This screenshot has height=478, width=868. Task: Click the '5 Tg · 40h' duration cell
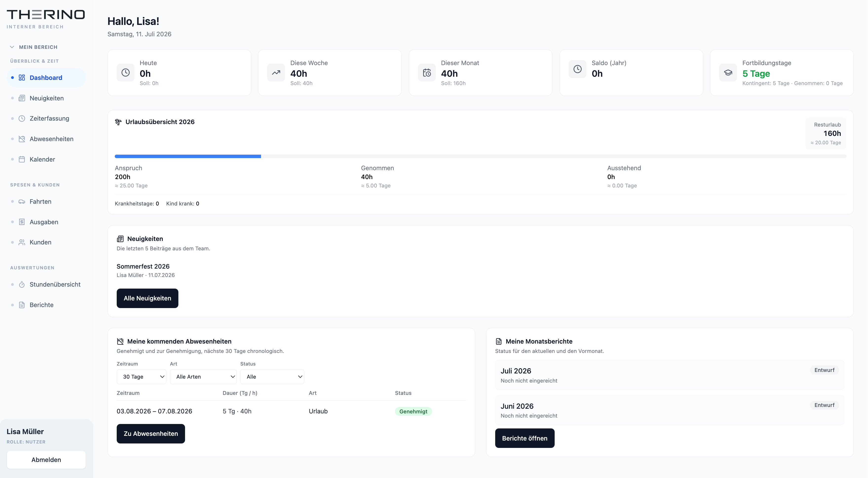(x=237, y=411)
